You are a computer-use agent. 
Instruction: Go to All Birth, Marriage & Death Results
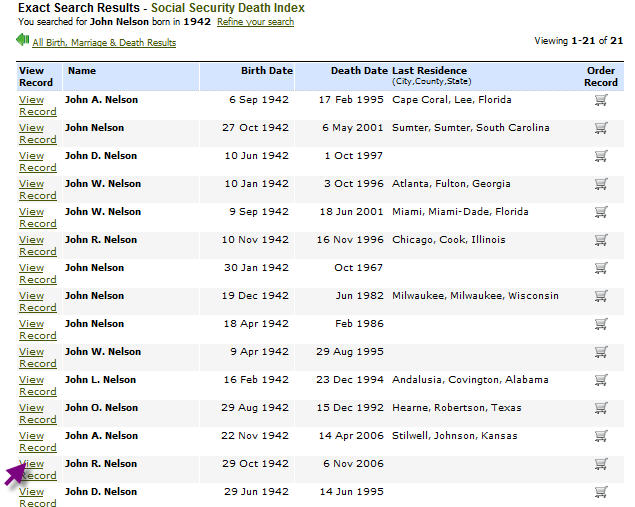(104, 43)
